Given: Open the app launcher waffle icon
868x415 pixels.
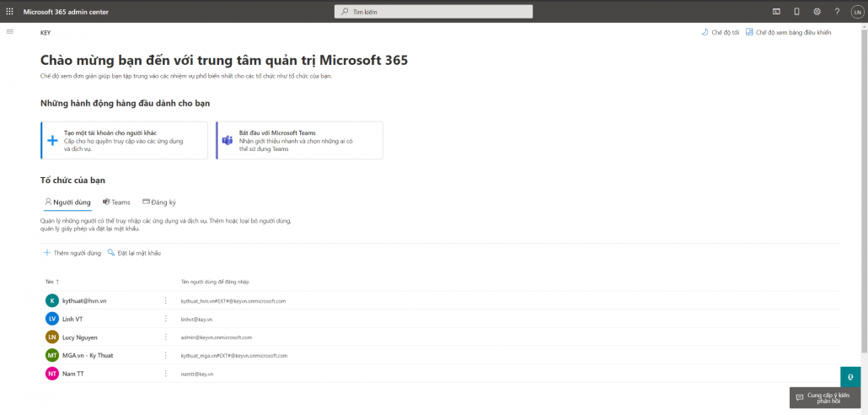Looking at the screenshot, I should pos(9,11).
